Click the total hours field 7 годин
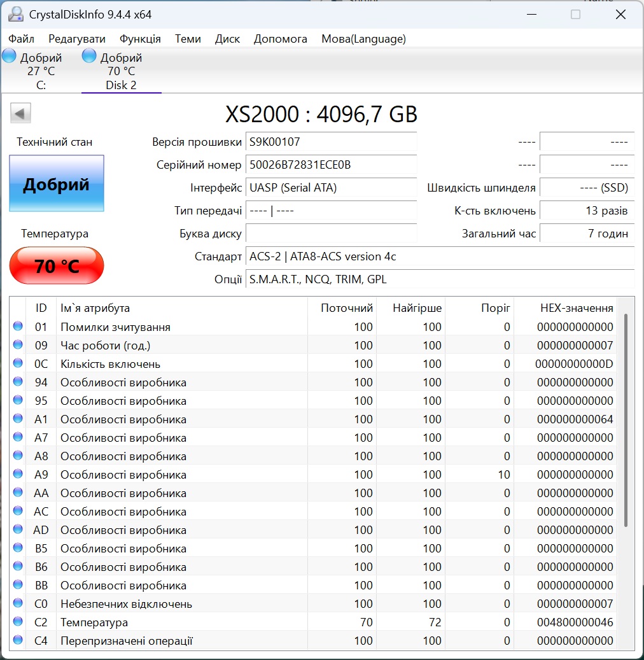The width and height of the screenshot is (644, 660). (587, 233)
